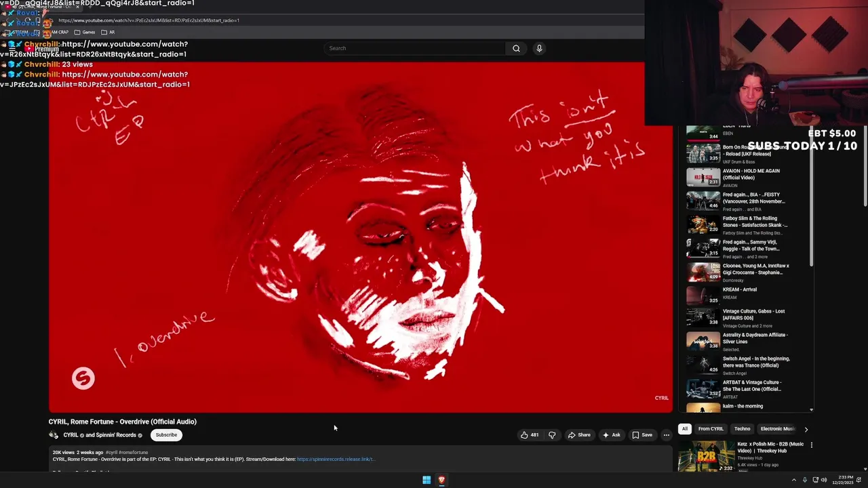Select the From CYRIL filter chip

point(711,428)
